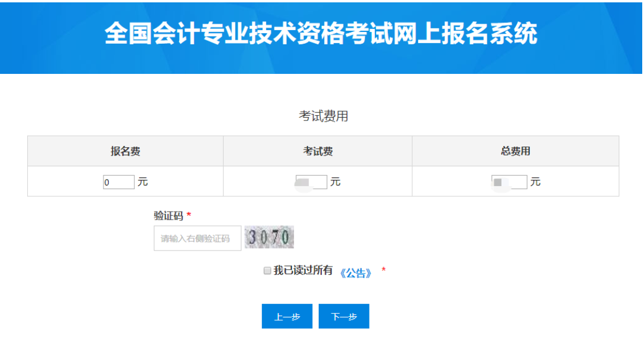Click the 元 unit beside 总费用 input
The width and height of the screenshot is (644, 341).
tap(535, 182)
